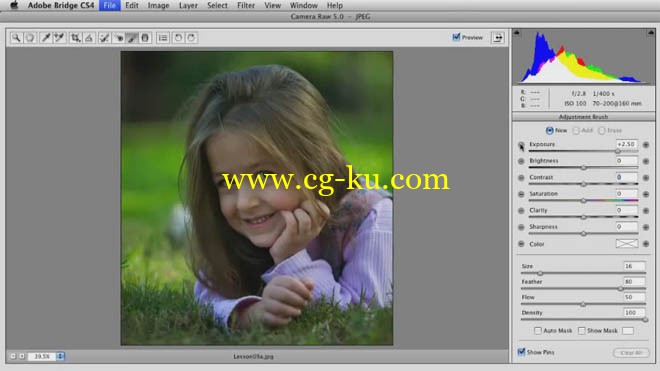Click the Exposure value field
Screen dimensions: 660x371
pos(626,144)
